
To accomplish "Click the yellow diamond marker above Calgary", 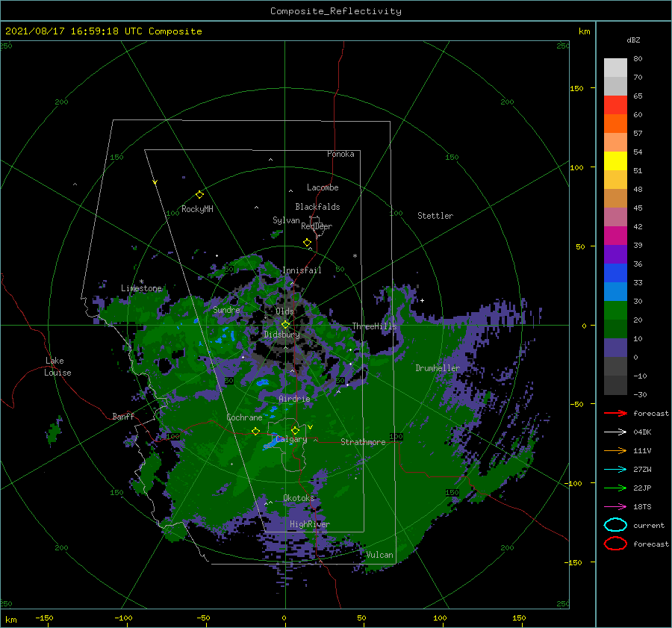I will [295, 430].
